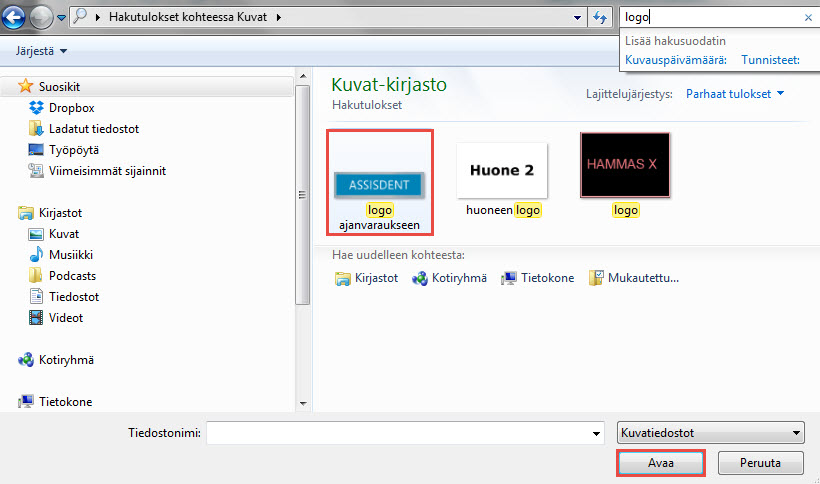Click the refresh arrows beside address bar
Image resolution: width=820 pixels, height=484 pixels.
tap(600, 17)
